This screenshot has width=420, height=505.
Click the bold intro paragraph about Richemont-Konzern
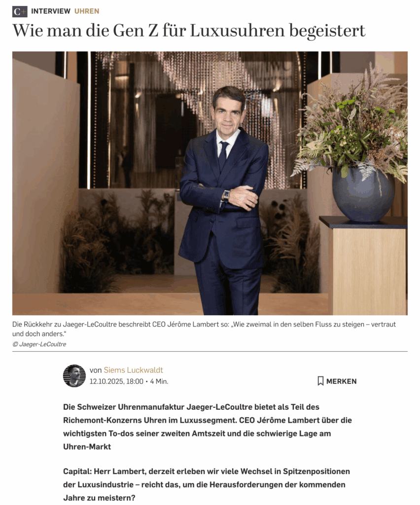point(207,427)
